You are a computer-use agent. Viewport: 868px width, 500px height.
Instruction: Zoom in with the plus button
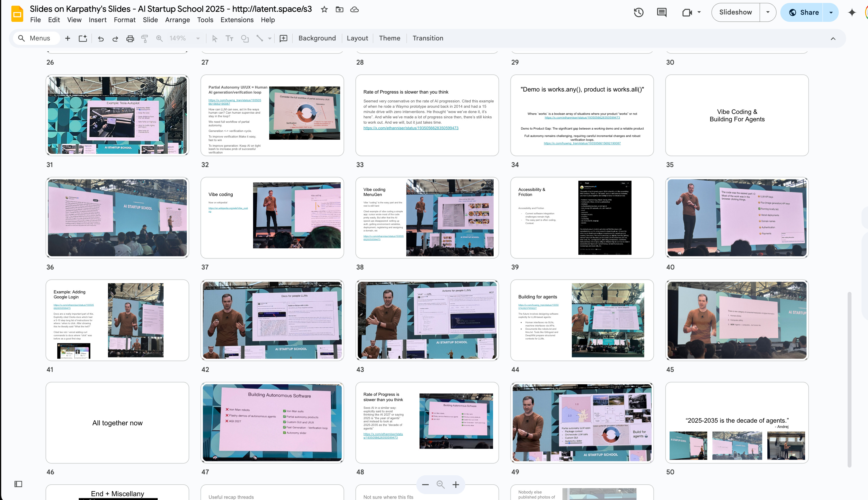coord(456,485)
